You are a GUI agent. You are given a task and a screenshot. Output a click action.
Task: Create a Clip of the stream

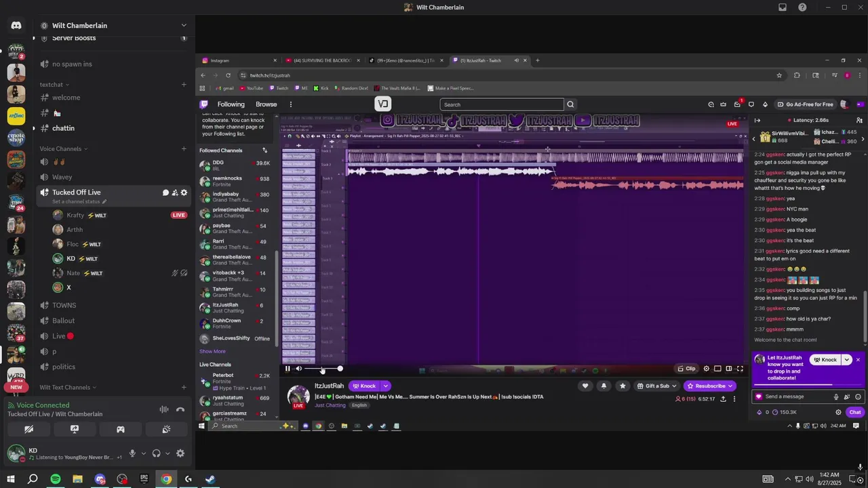tap(687, 369)
